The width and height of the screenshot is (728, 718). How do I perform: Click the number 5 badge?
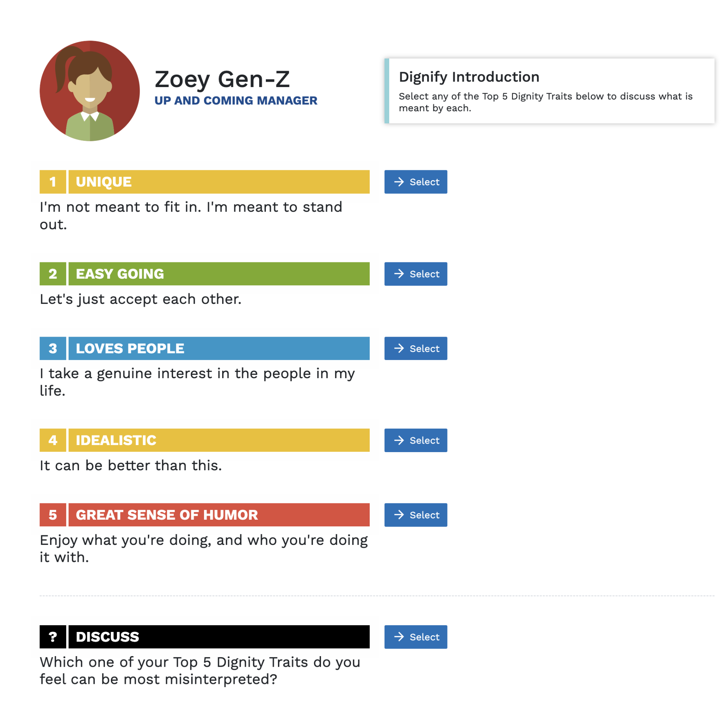click(53, 515)
